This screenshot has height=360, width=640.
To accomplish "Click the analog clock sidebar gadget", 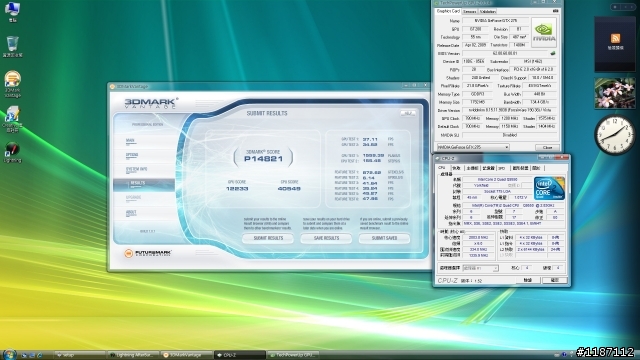I will (615, 135).
